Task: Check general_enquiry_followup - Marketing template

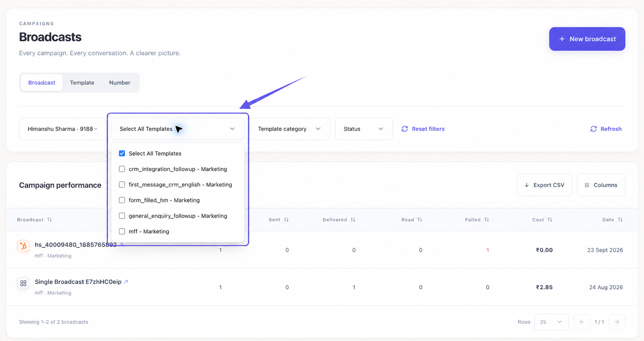Action: pos(122,216)
